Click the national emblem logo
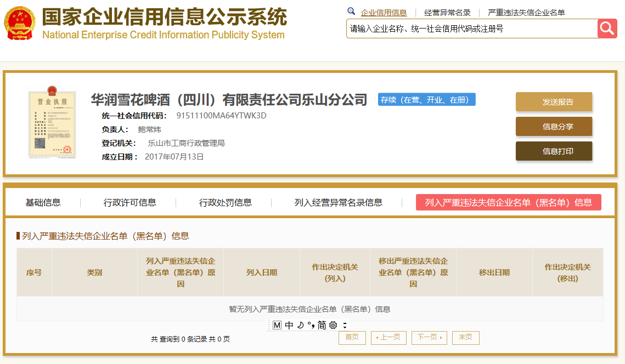The image size is (625, 364). pyautogui.click(x=20, y=24)
